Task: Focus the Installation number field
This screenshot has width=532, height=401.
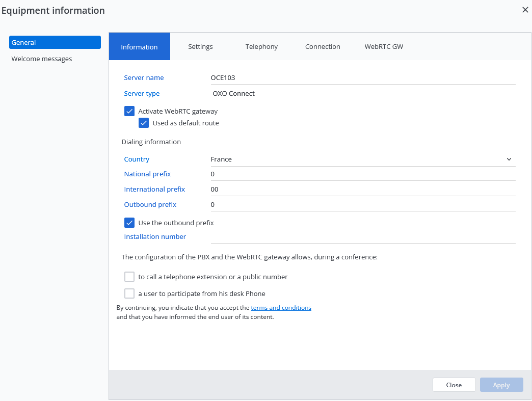Action: tap(362, 237)
